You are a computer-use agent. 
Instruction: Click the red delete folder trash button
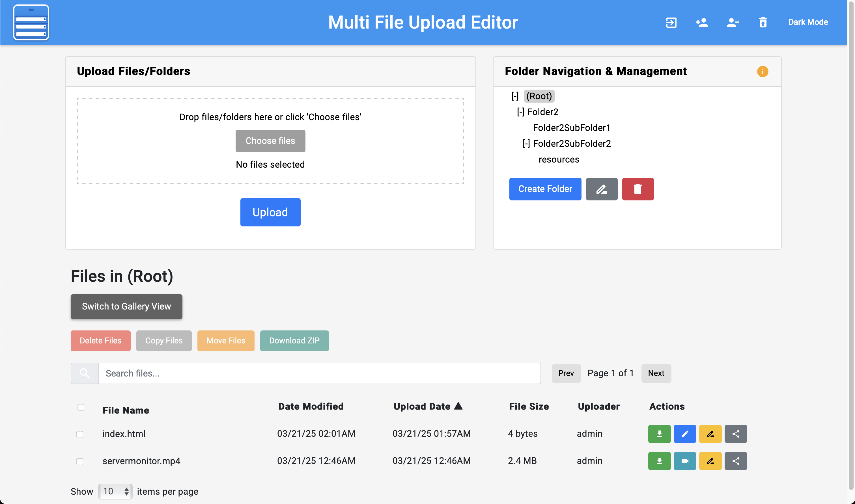coord(638,189)
